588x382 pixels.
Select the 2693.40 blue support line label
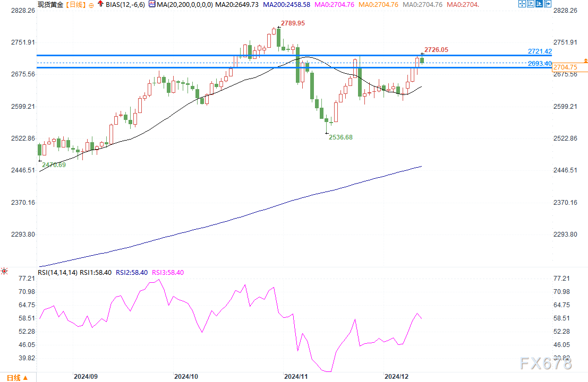click(539, 64)
